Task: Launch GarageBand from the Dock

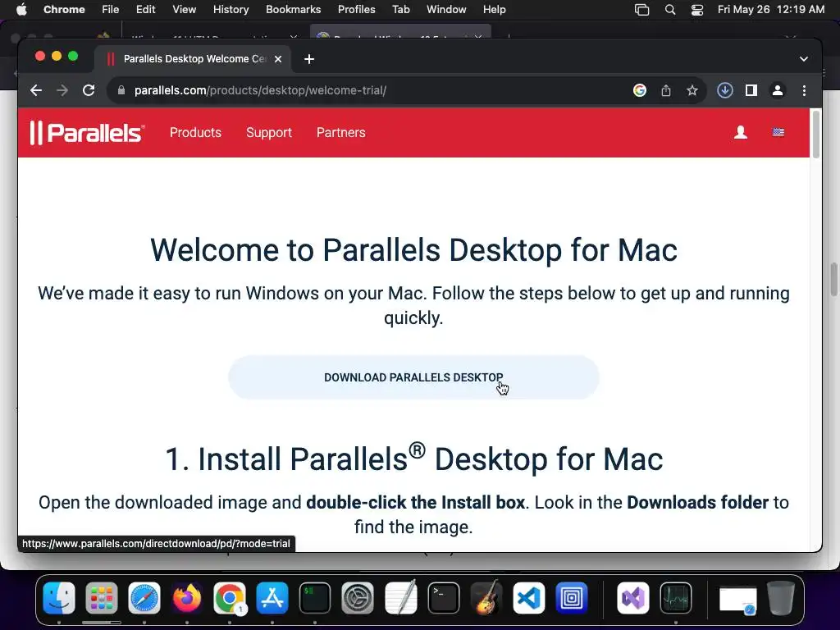Action: (x=486, y=597)
